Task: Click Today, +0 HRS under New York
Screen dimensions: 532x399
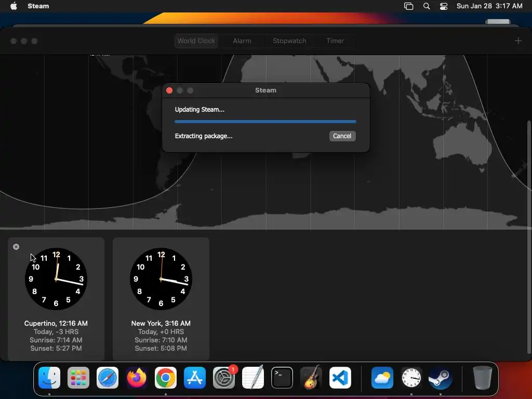Action: coord(161,332)
